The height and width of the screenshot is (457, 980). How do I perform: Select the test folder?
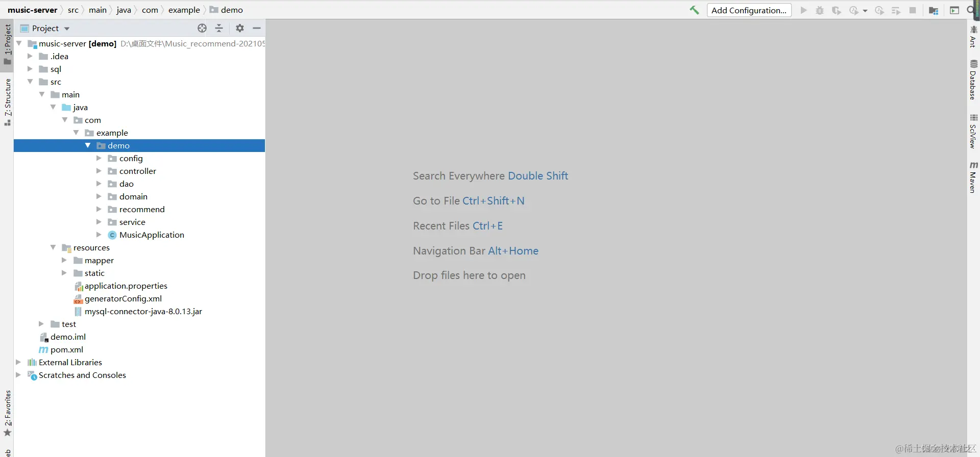pyautogui.click(x=69, y=324)
